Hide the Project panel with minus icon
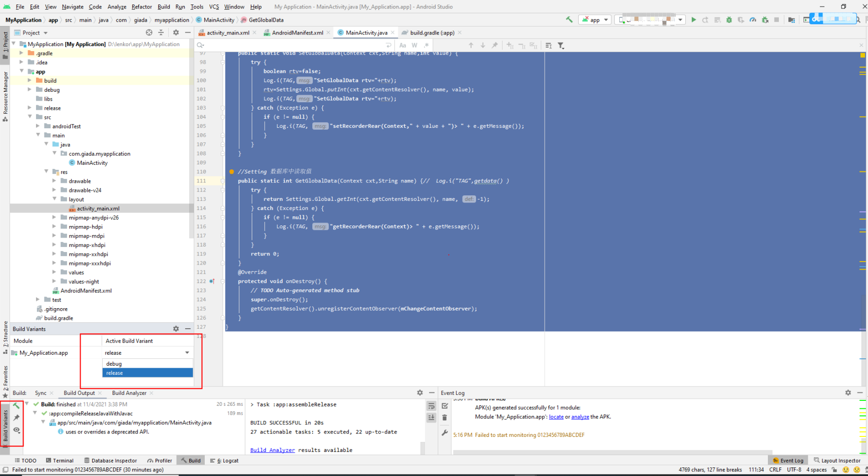The width and height of the screenshot is (868, 476). (188, 33)
